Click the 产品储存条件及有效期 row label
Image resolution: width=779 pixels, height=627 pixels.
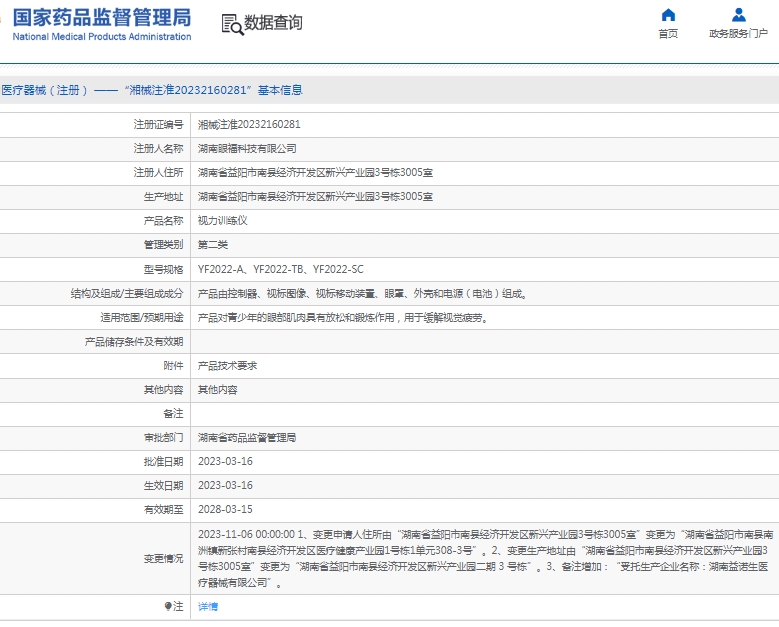pos(134,342)
